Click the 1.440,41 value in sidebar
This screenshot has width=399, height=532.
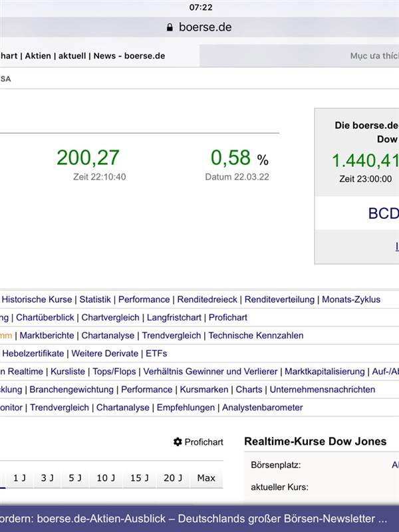pyautogui.click(x=365, y=161)
